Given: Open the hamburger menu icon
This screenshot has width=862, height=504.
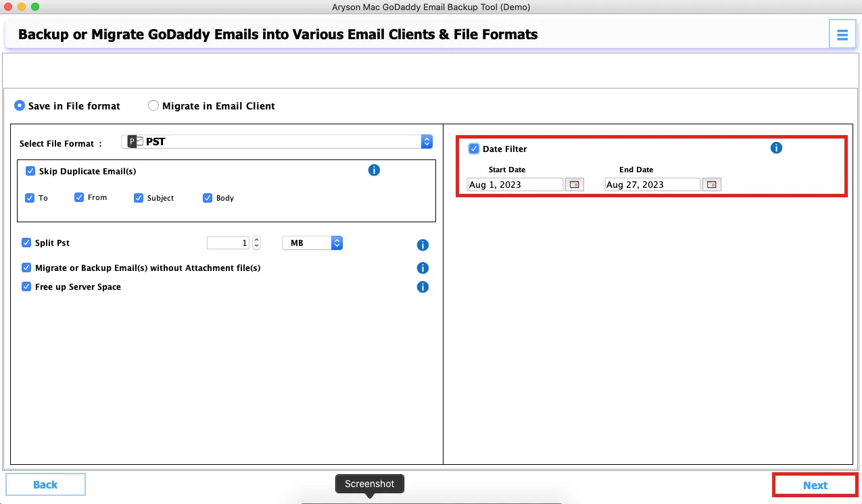Looking at the screenshot, I should [x=842, y=34].
